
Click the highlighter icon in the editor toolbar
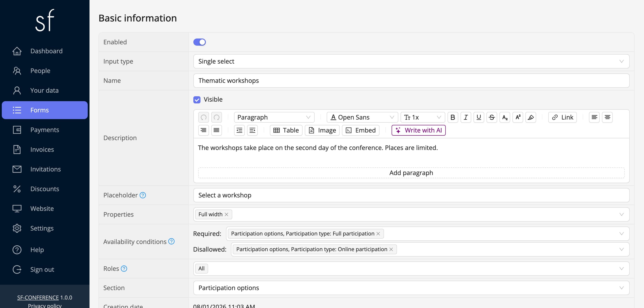point(531,117)
